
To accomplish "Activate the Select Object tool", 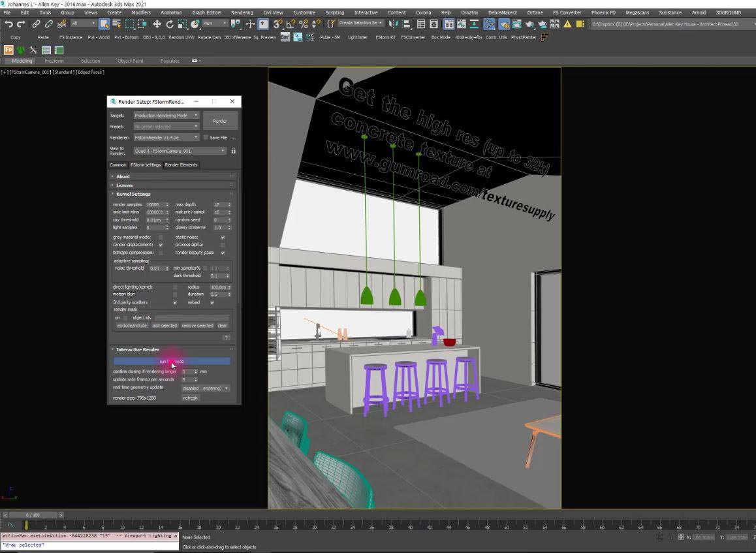I will point(104,24).
